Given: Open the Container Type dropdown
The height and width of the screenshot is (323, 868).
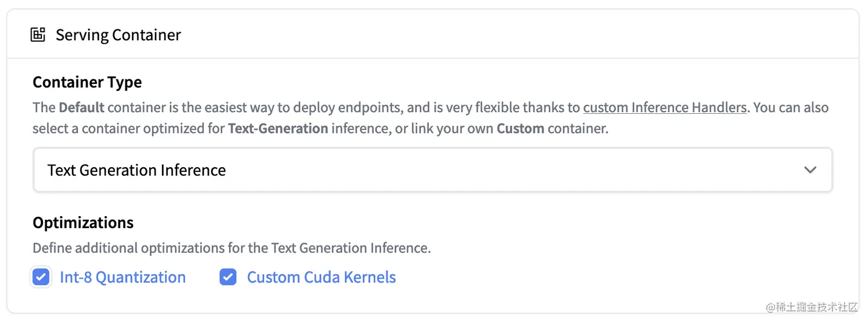Looking at the screenshot, I should pos(432,170).
